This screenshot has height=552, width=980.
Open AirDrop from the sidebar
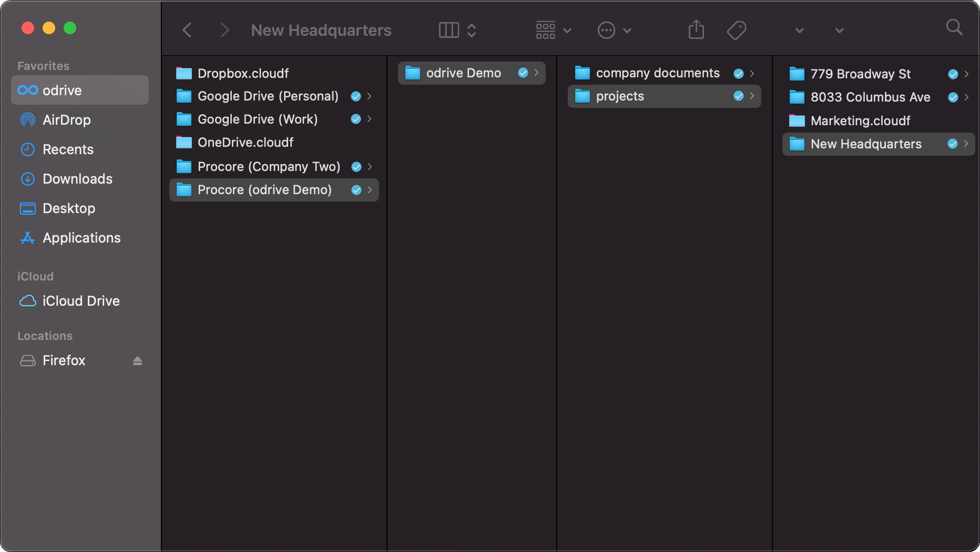coord(66,120)
